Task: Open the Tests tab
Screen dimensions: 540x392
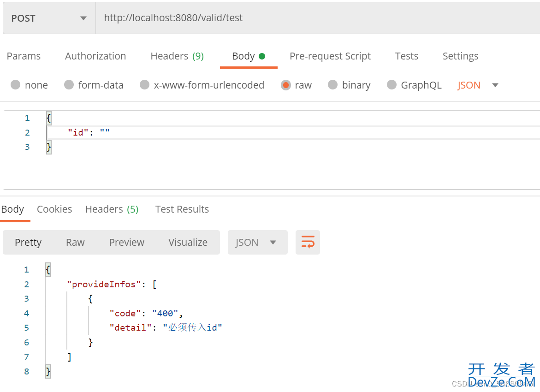Action: pyautogui.click(x=406, y=56)
